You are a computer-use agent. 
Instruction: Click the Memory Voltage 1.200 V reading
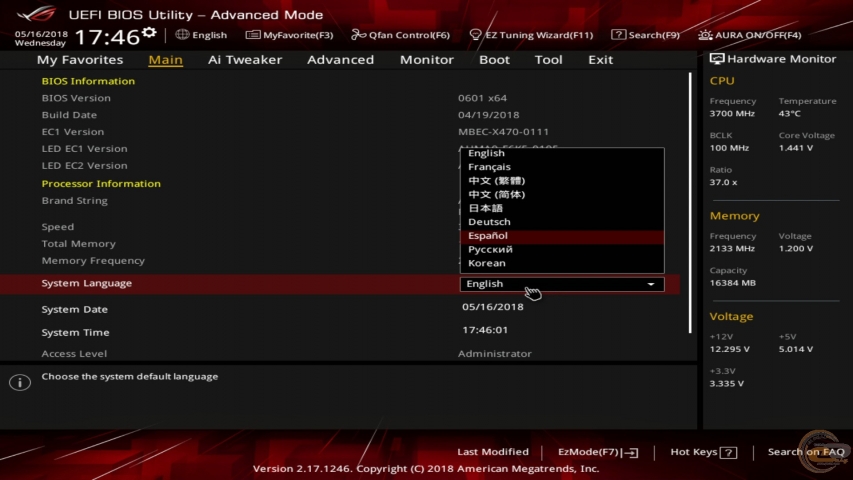tap(795, 248)
